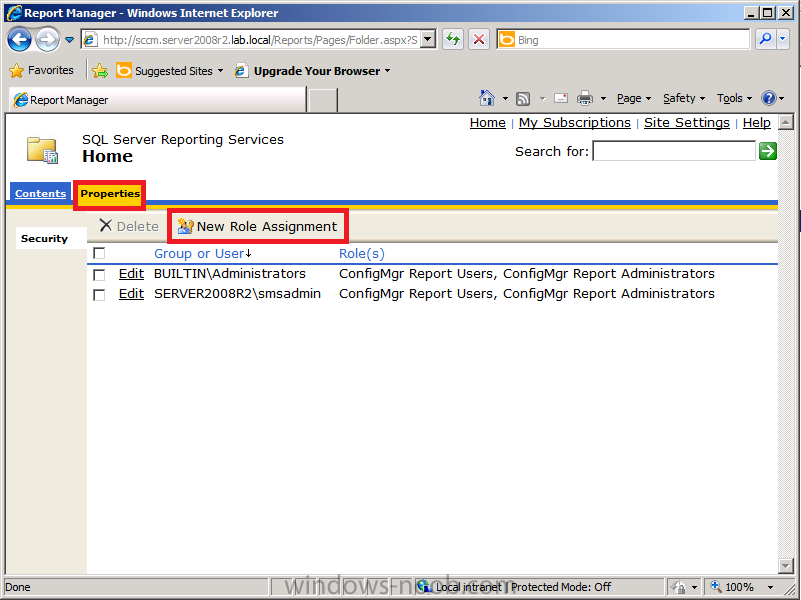The image size is (801, 600).
Task: Click the address bar URL field
Action: [x=252, y=40]
